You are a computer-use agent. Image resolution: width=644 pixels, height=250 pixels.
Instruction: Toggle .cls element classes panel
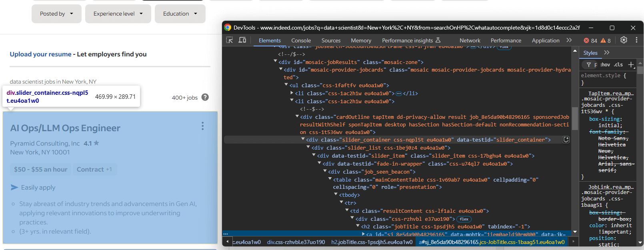[x=618, y=64]
